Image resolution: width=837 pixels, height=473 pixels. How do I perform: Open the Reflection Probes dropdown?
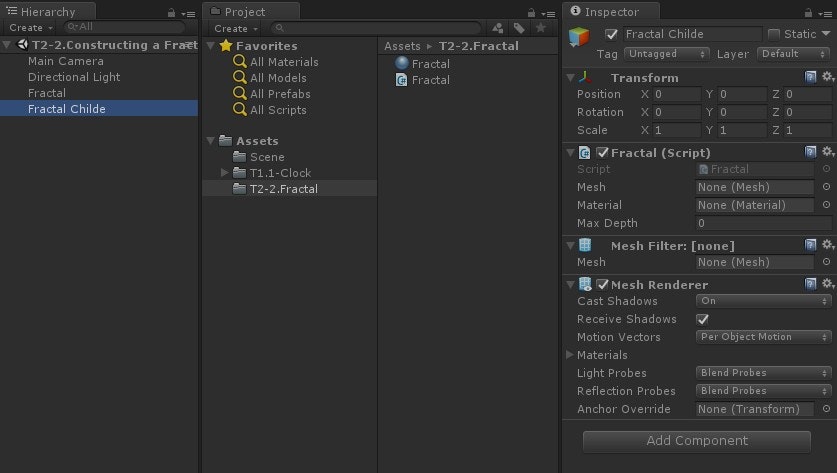tap(763, 391)
